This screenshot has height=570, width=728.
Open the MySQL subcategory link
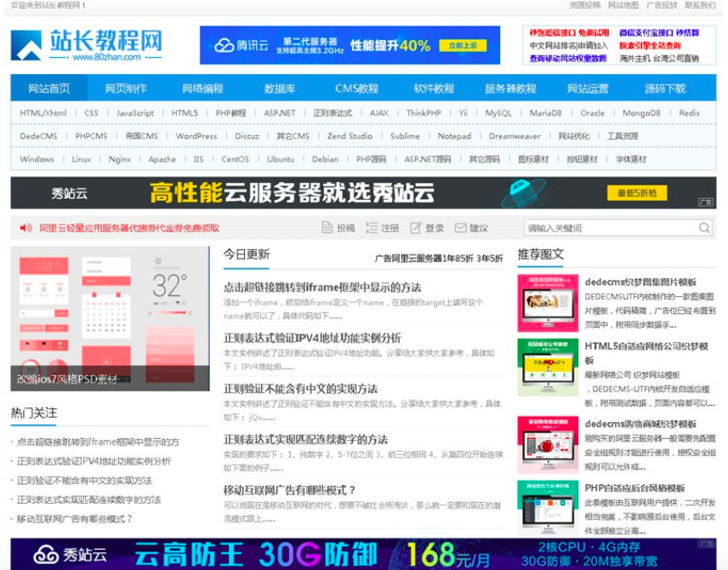click(x=498, y=113)
